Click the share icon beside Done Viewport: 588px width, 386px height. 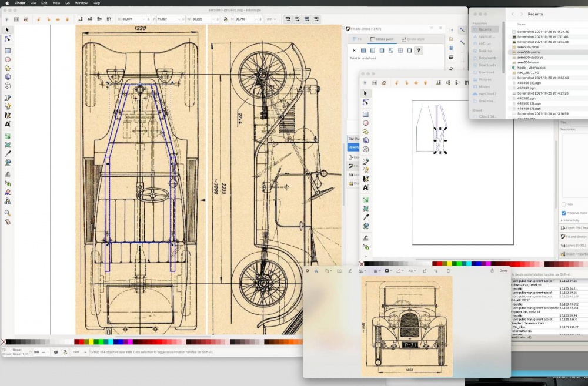[492, 271]
